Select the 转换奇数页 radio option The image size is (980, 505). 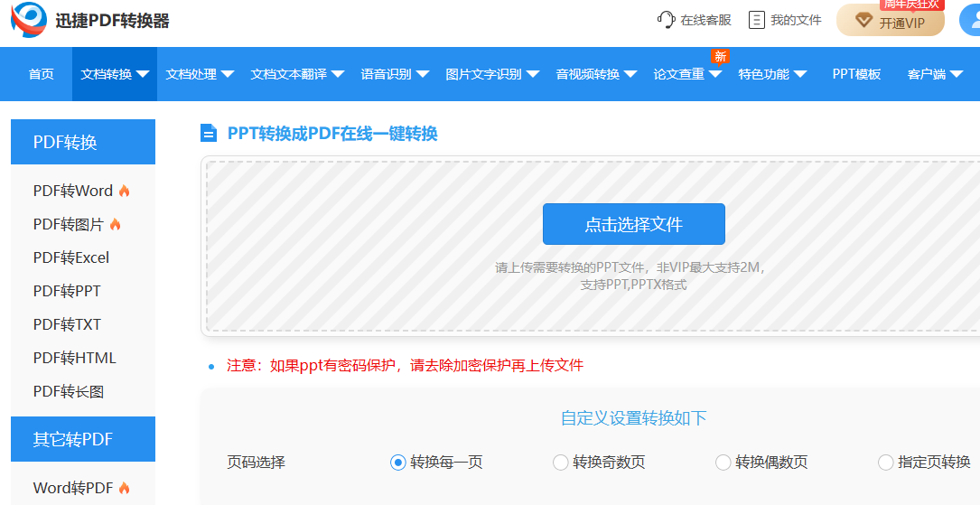tap(561, 463)
